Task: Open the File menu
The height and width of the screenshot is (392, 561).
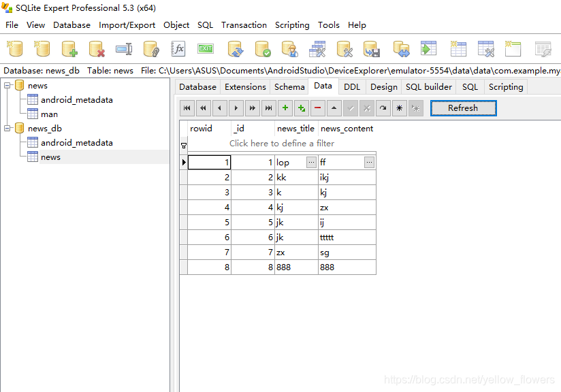Action: [x=12, y=25]
